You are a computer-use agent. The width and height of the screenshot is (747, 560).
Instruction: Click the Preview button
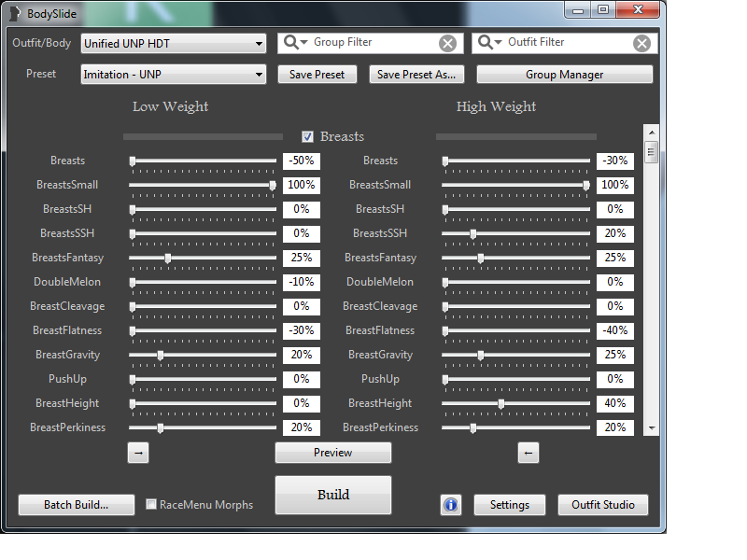point(333,453)
